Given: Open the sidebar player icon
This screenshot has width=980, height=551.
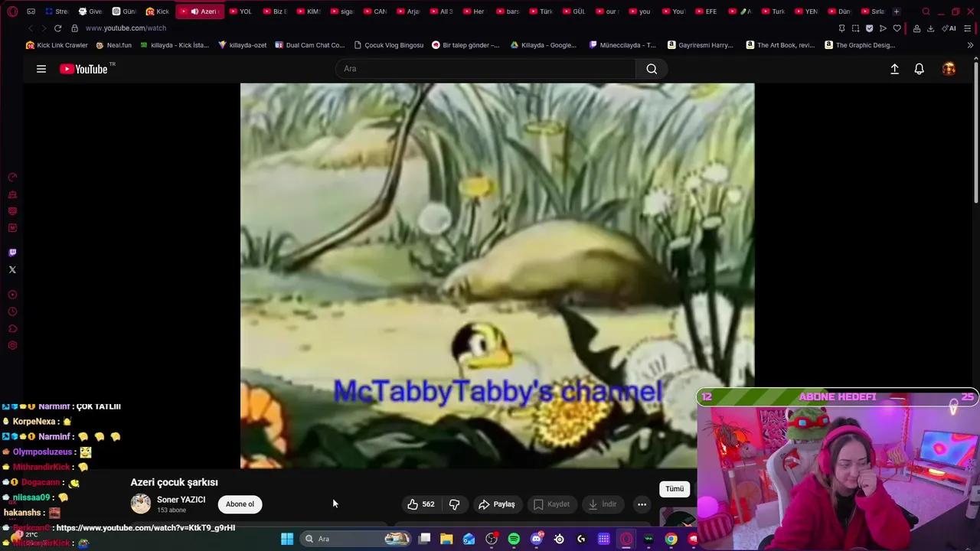Looking at the screenshot, I should [12, 295].
